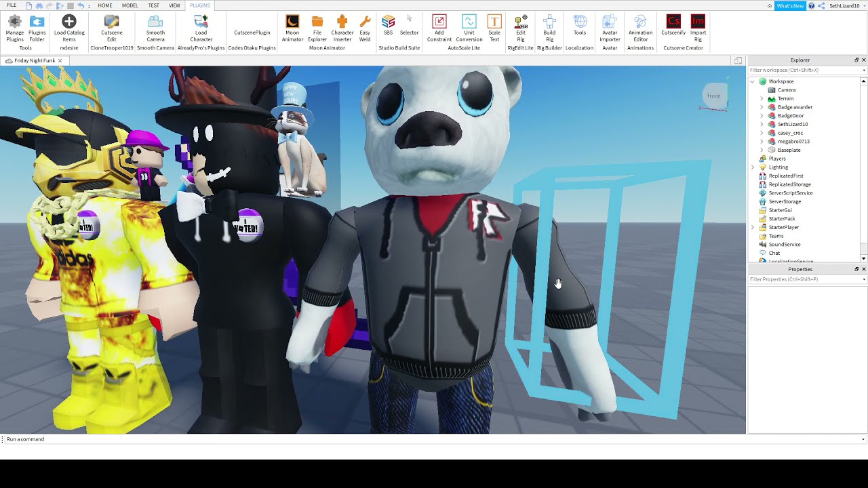This screenshot has height=488, width=868.
Task: Undock the Properties panel
Action: point(856,269)
